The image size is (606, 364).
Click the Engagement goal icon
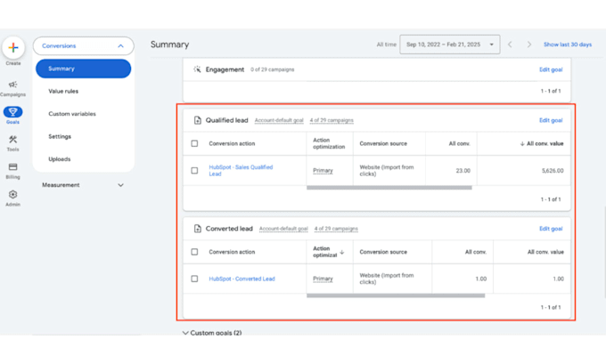197,69
